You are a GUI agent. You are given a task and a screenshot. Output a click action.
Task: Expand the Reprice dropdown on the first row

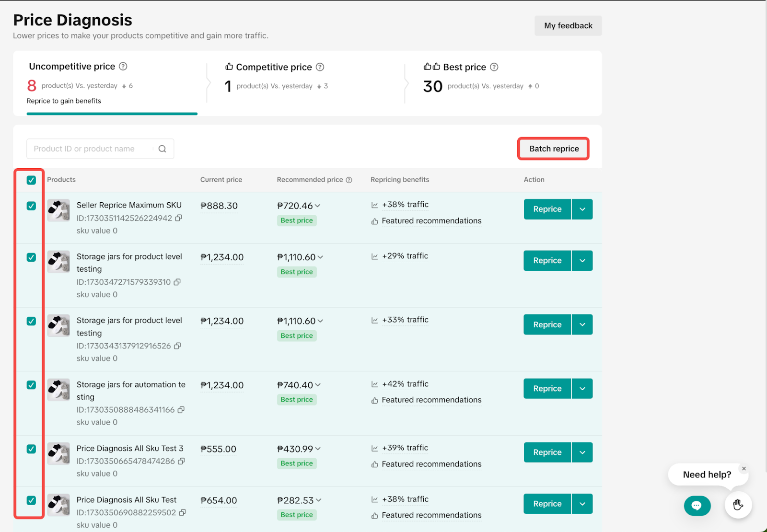click(581, 209)
